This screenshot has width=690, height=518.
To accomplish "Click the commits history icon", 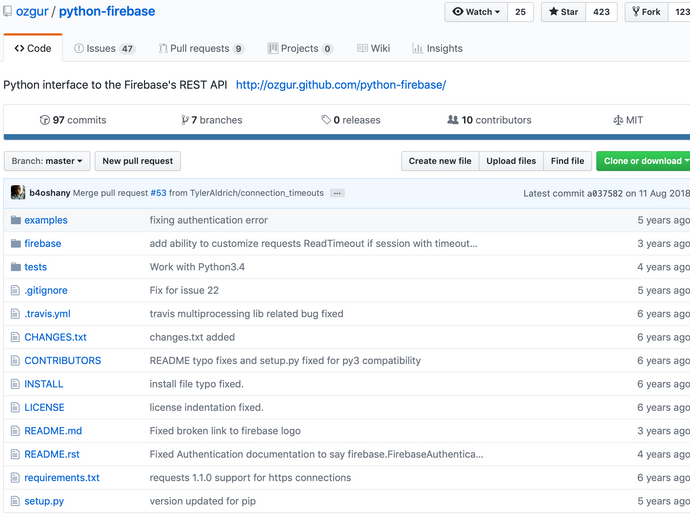I will 45,120.
